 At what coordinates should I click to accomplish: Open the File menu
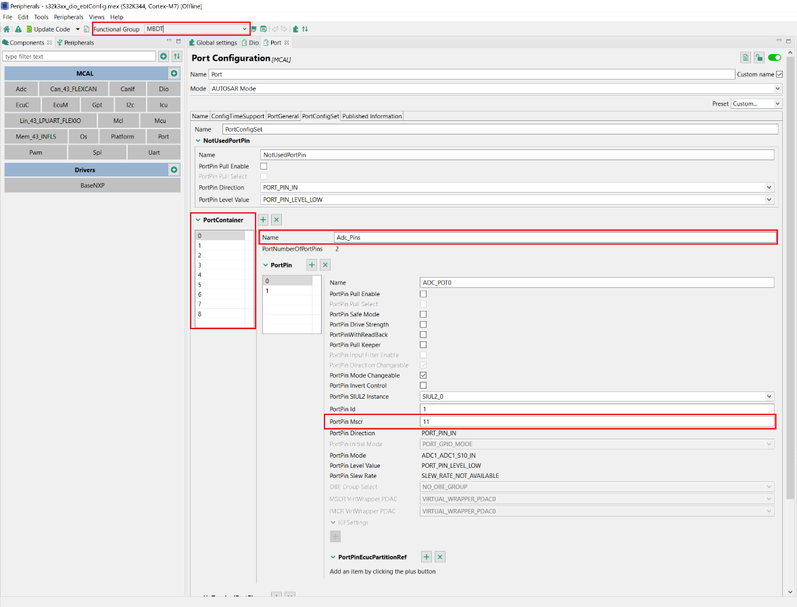point(7,17)
